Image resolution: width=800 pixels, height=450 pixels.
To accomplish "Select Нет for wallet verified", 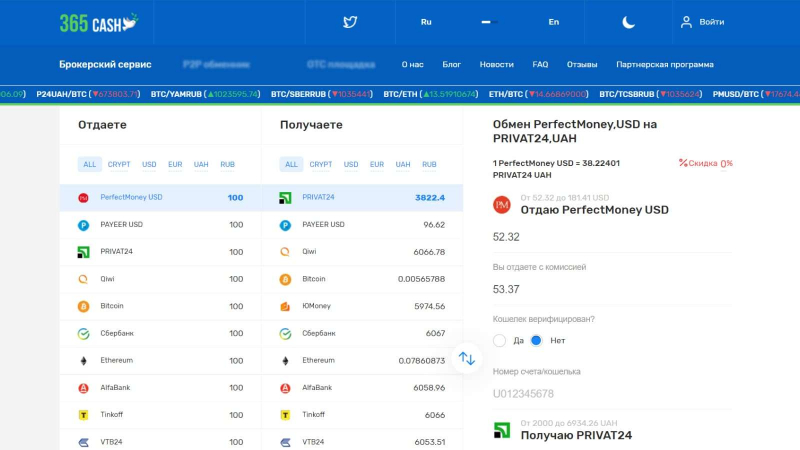I will click(x=536, y=340).
